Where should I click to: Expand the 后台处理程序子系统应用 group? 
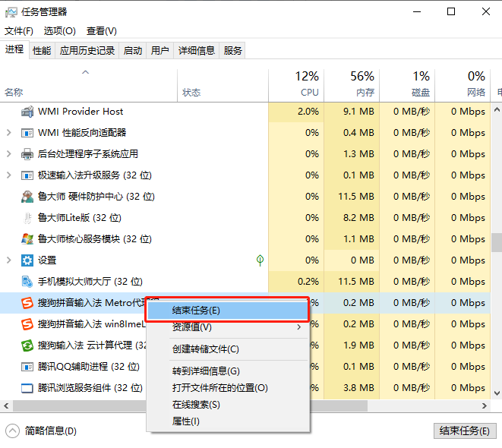9,154
